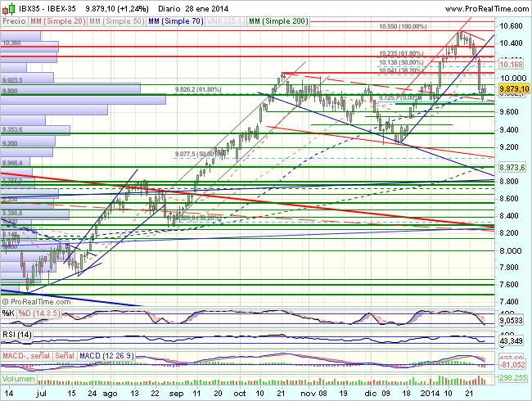Click the 9.879,10 (+1,24%) price text

coord(117,9)
